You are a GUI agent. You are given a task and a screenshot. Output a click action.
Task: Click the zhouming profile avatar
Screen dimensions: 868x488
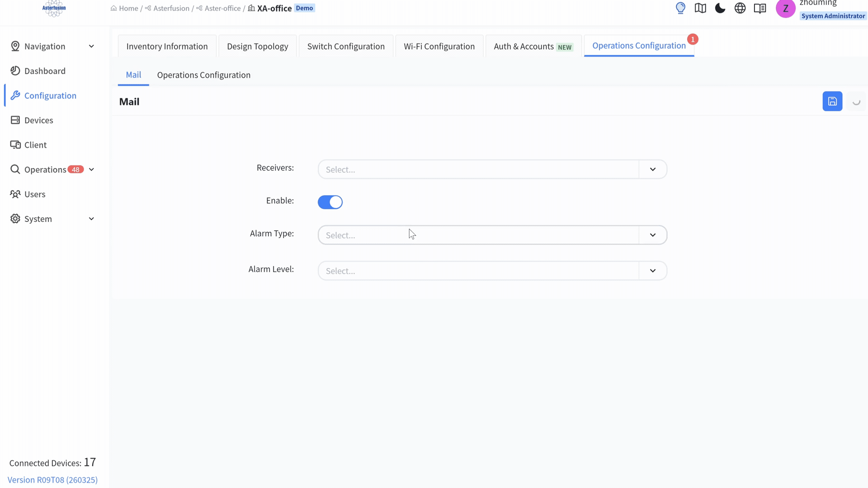(785, 8)
